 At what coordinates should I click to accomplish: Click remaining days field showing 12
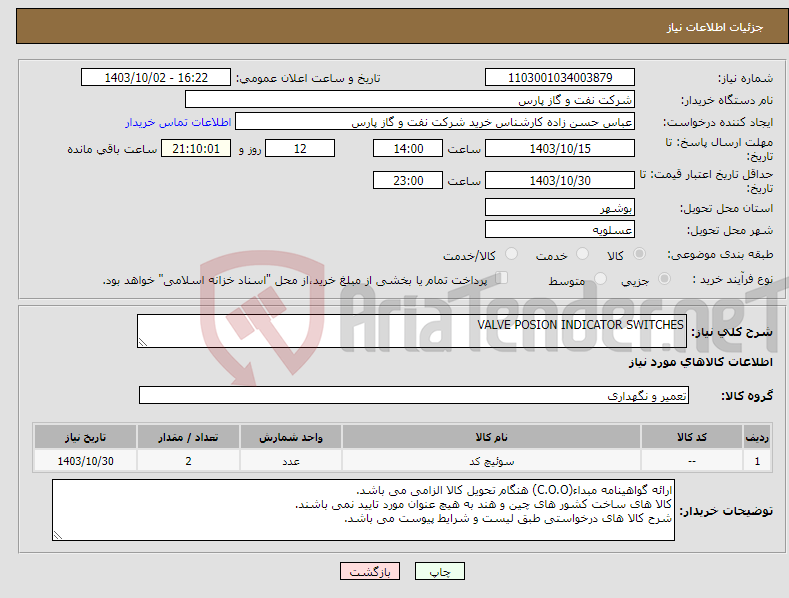pyautogui.click(x=300, y=148)
